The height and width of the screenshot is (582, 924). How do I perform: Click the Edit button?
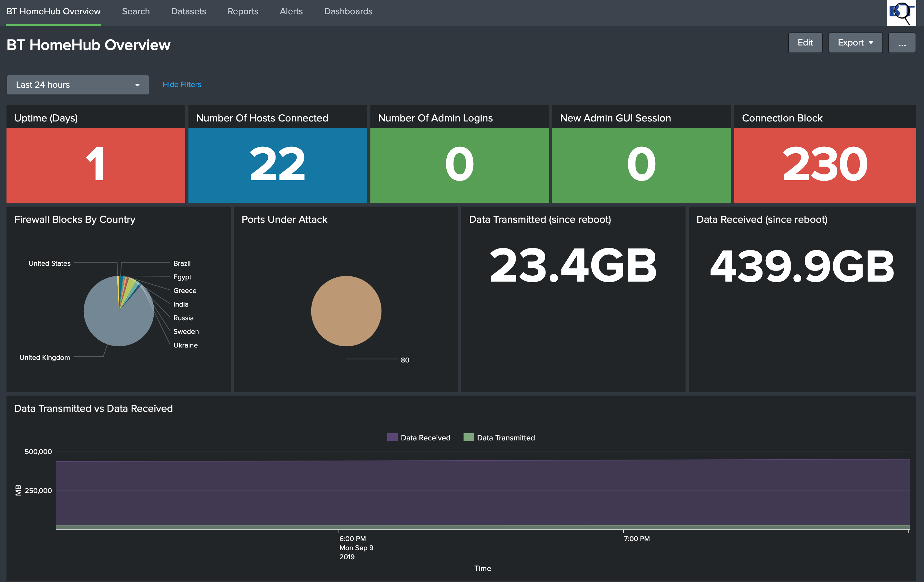pos(805,43)
